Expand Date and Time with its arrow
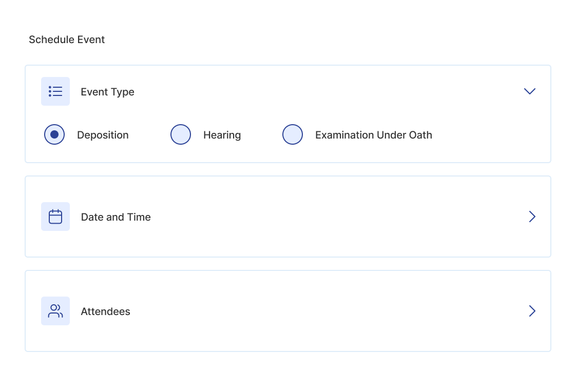The image size is (576, 392). (532, 217)
